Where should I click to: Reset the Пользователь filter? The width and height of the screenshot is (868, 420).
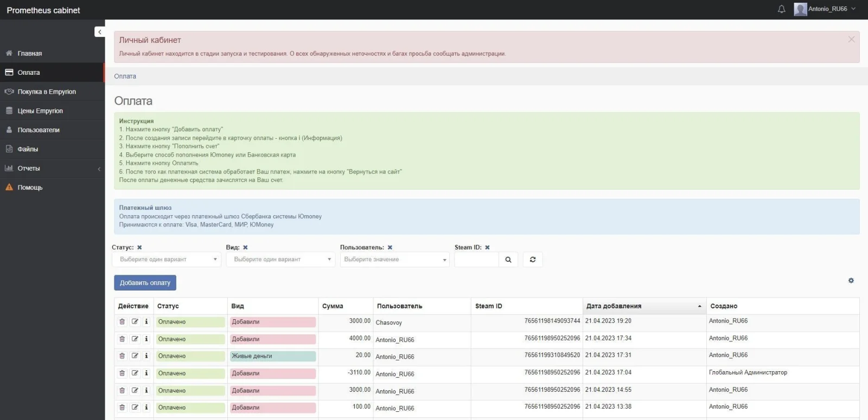390,247
